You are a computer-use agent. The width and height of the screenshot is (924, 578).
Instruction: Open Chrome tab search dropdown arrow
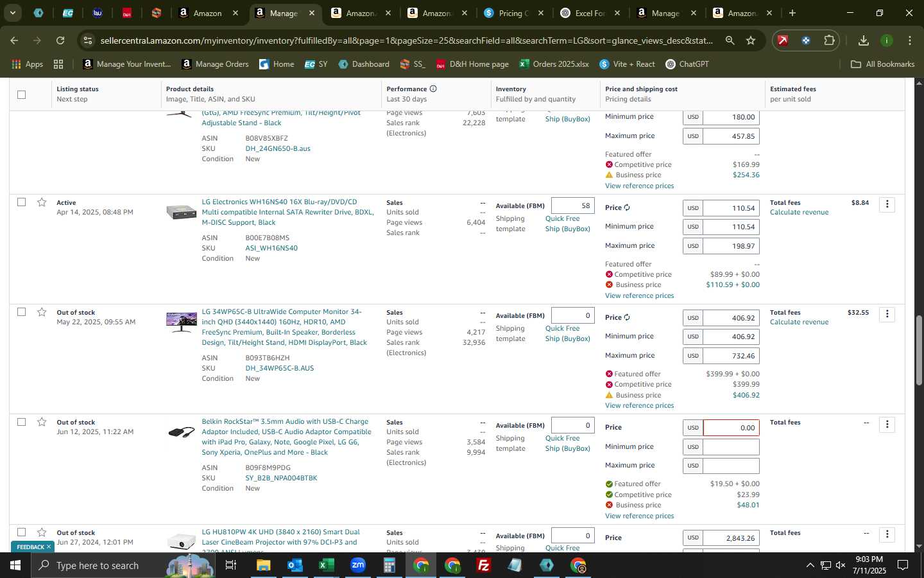[12, 13]
